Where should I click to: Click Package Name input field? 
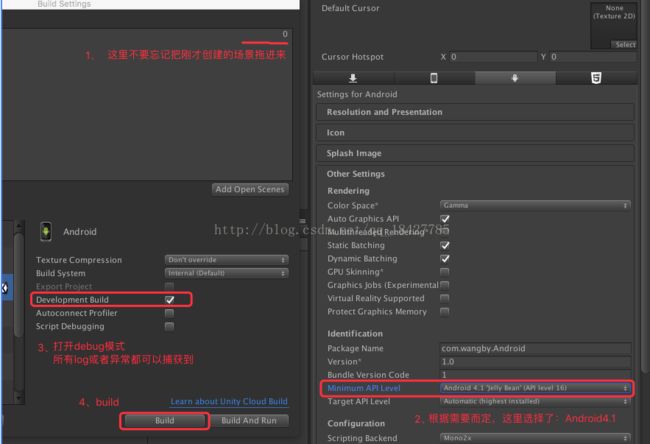(535, 349)
